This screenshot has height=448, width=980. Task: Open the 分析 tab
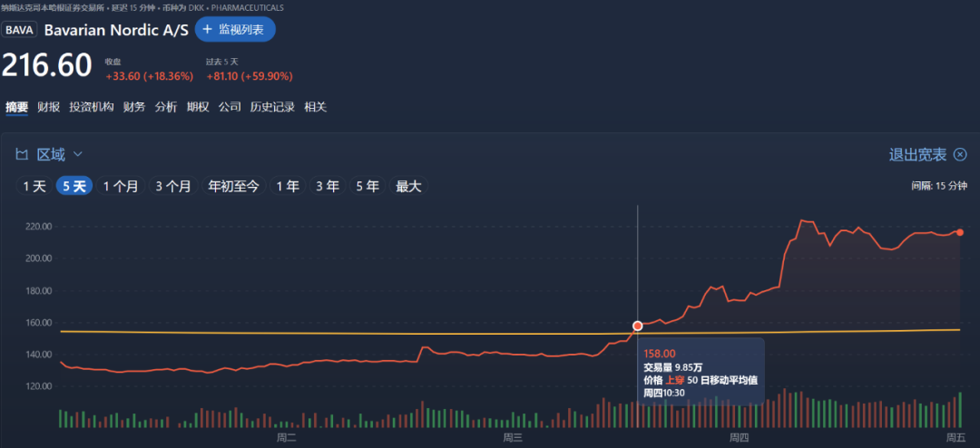[166, 107]
